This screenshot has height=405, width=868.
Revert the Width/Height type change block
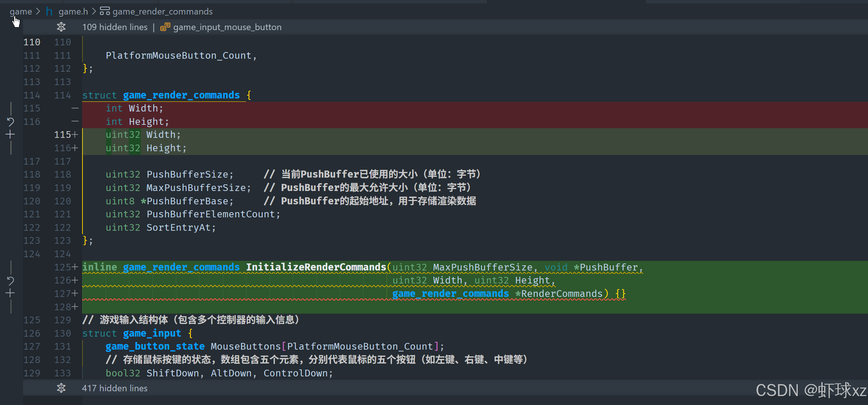click(10, 121)
